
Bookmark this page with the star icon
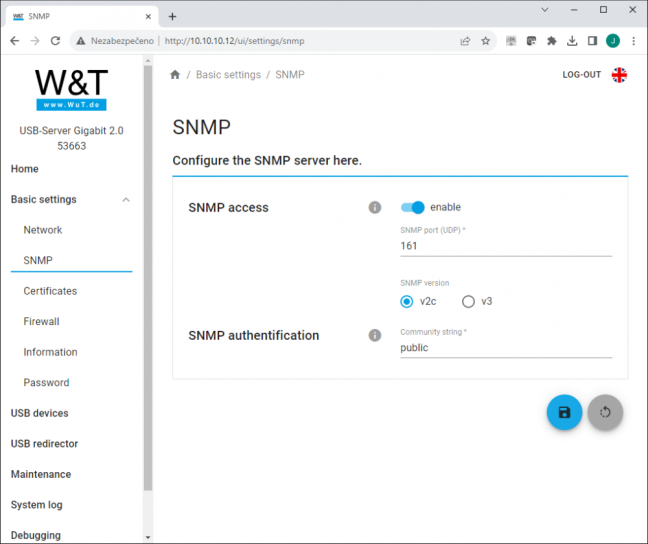(486, 41)
